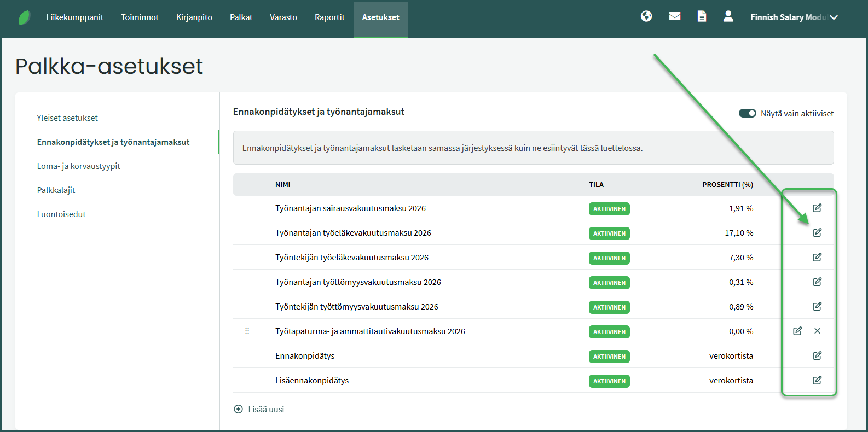The width and height of the screenshot is (868, 432).
Task: Open the Raportit menu
Action: click(x=329, y=17)
